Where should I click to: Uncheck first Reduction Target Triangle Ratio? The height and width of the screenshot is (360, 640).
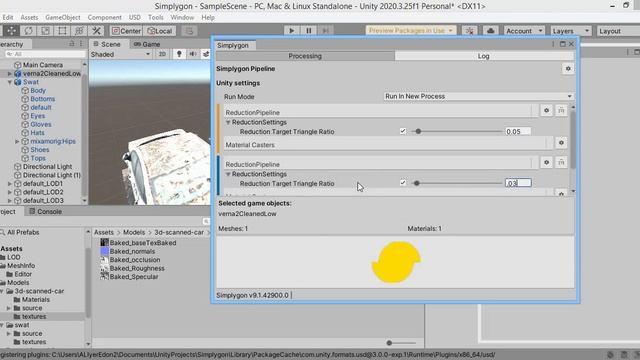tap(403, 131)
